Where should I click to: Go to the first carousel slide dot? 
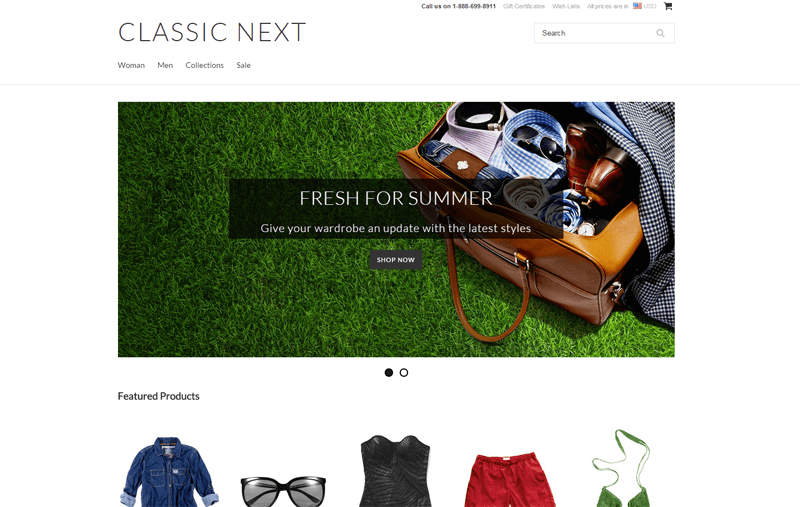pos(389,373)
